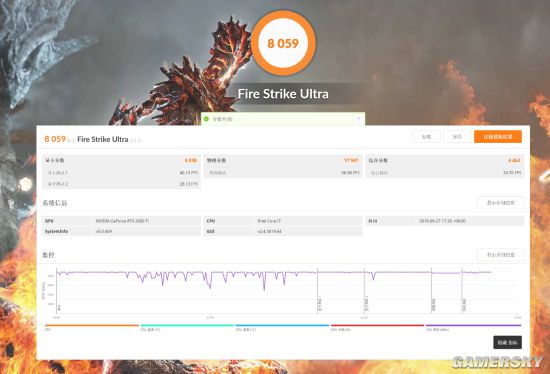Toggle the purple CPU frequency legend
The width and height of the screenshot is (550, 374).
coord(473,327)
